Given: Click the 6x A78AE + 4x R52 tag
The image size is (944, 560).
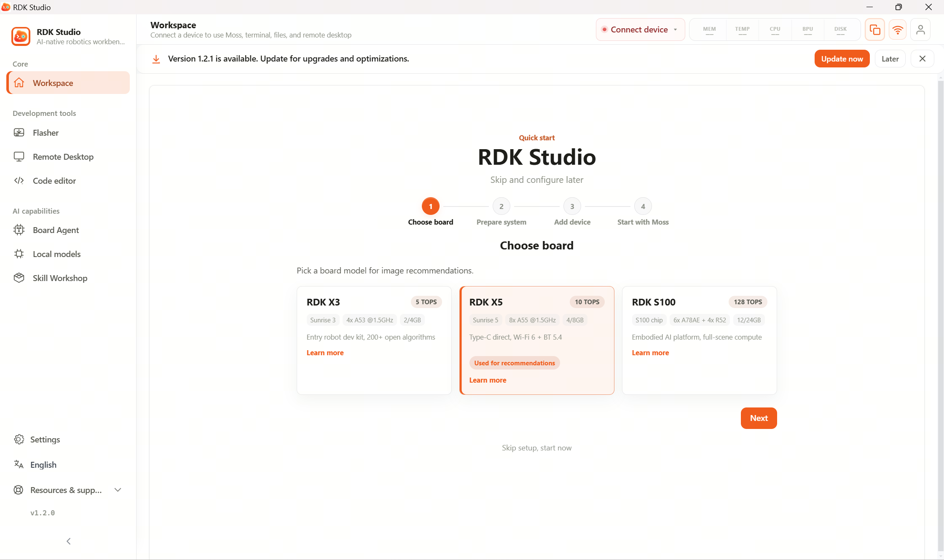Looking at the screenshot, I should point(700,320).
